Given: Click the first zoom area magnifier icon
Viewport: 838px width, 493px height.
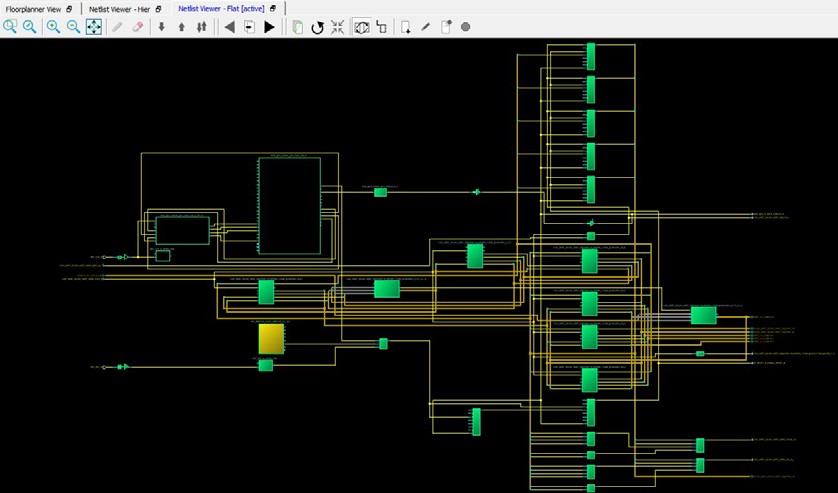Looking at the screenshot, I should click(x=10, y=27).
